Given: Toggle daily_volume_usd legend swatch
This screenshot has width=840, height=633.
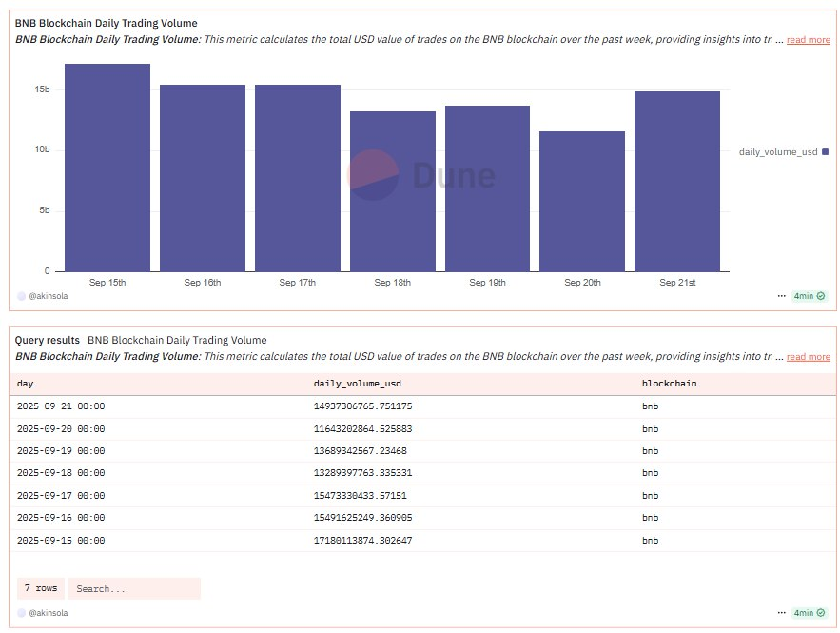Looking at the screenshot, I should click(x=825, y=151).
